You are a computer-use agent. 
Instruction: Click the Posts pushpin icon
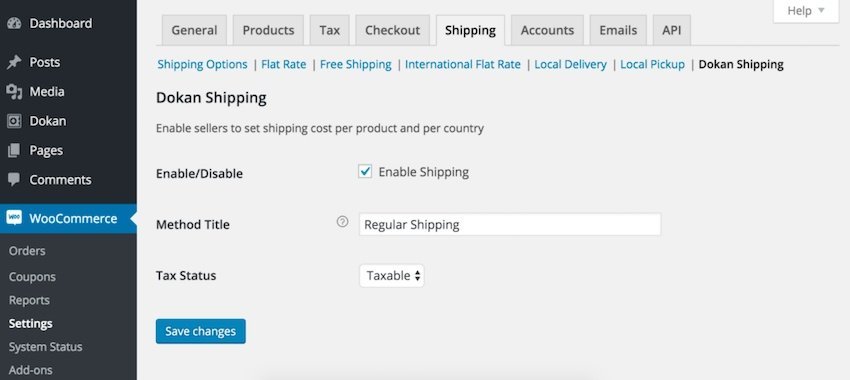pyautogui.click(x=14, y=62)
